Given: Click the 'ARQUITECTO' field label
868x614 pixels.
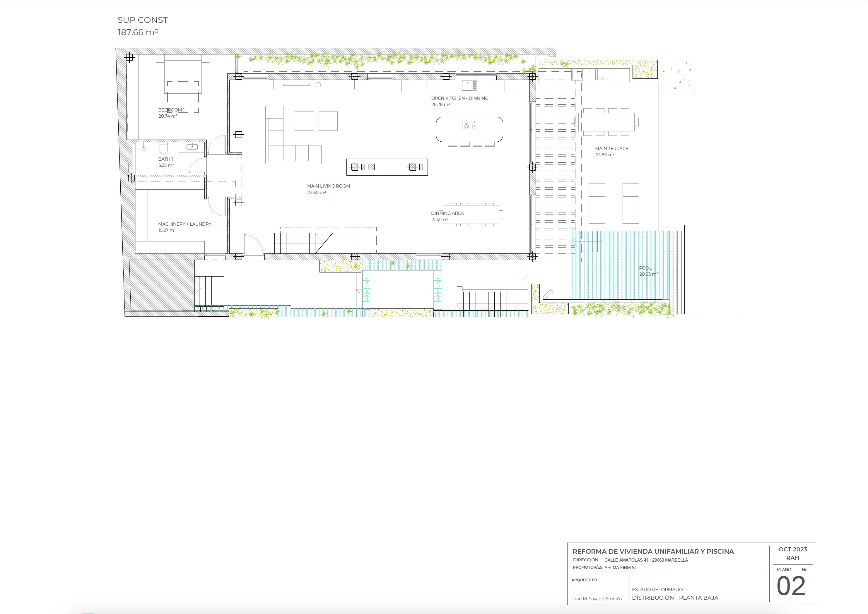Looking at the screenshot, I should pyautogui.click(x=584, y=579).
